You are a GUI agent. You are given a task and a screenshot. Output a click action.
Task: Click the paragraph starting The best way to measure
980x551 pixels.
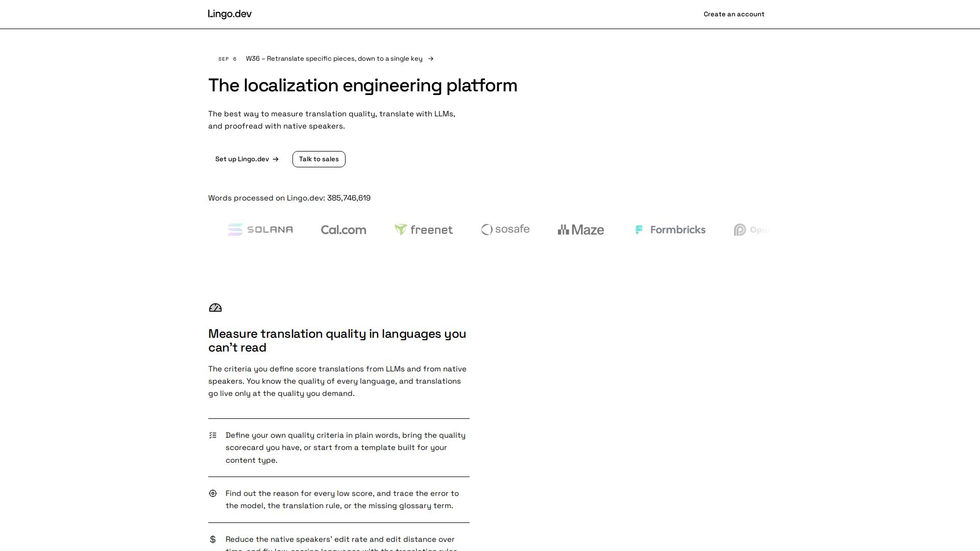(332, 120)
